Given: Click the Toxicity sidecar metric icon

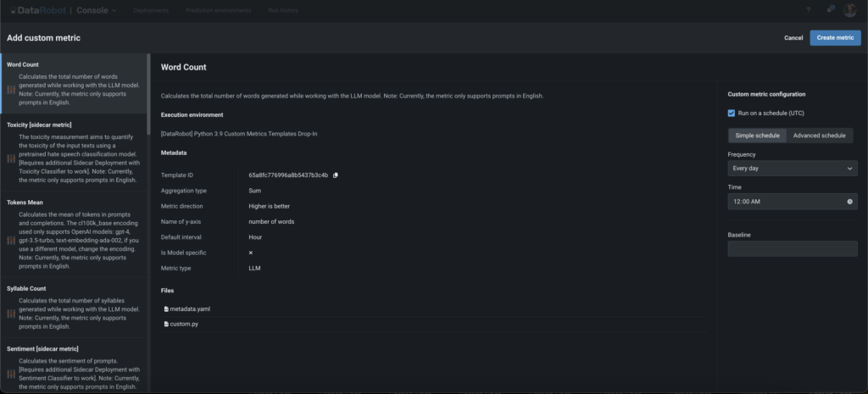Looking at the screenshot, I should (11, 158).
